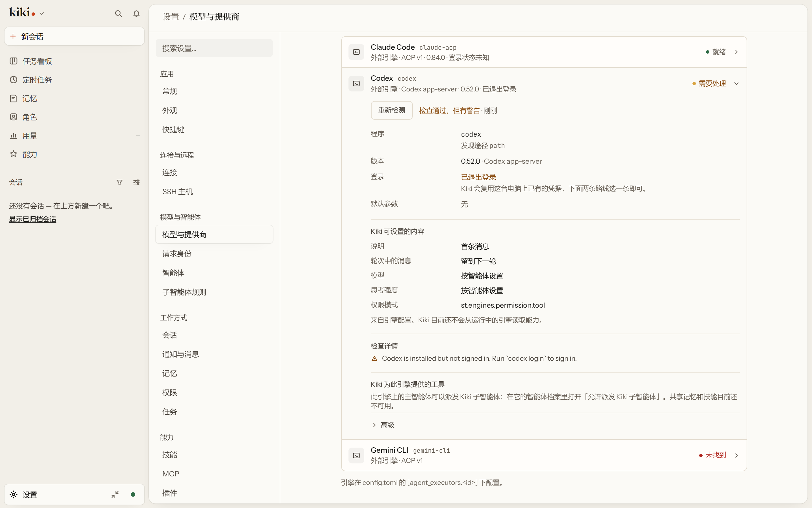Open 外观 settings page
Image resolution: width=812 pixels, height=508 pixels.
[214, 110]
